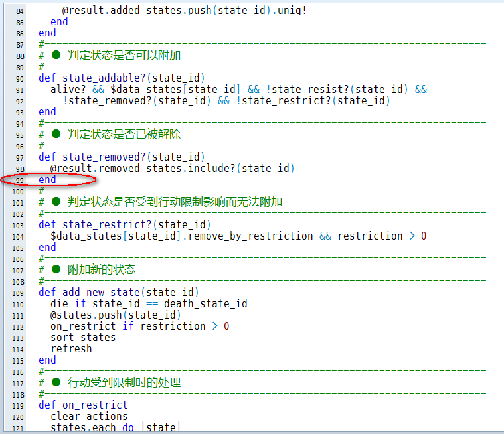Click 'def state_restrict?(state_id)' on line 103
504x434 pixels.
click(x=124, y=224)
